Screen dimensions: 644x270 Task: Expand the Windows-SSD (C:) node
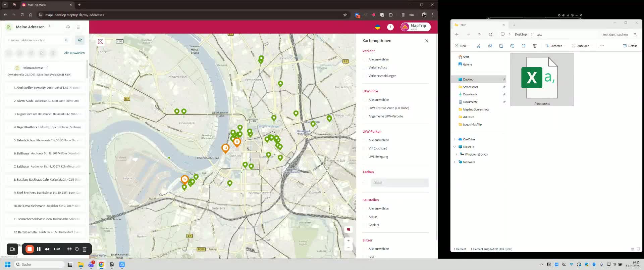click(457, 154)
